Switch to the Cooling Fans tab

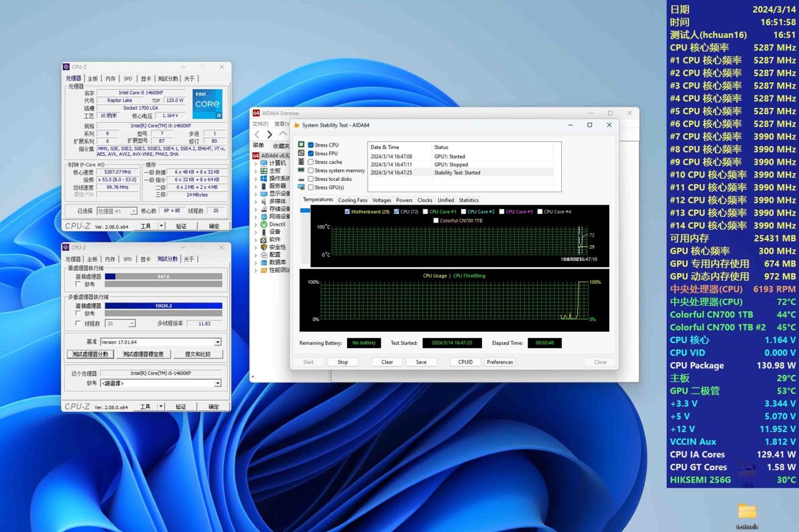(x=353, y=200)
